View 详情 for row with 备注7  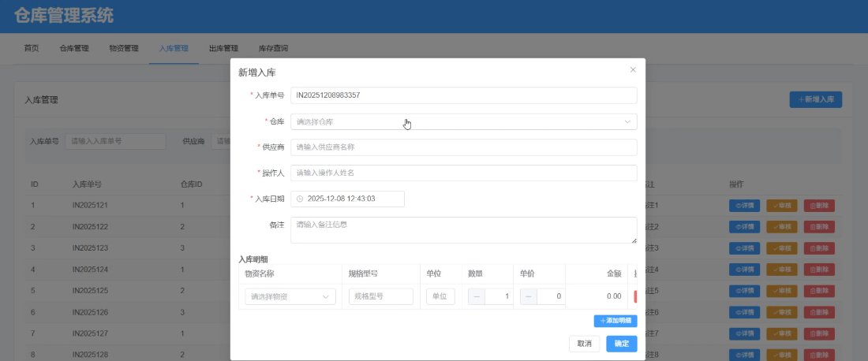point(745,334)
